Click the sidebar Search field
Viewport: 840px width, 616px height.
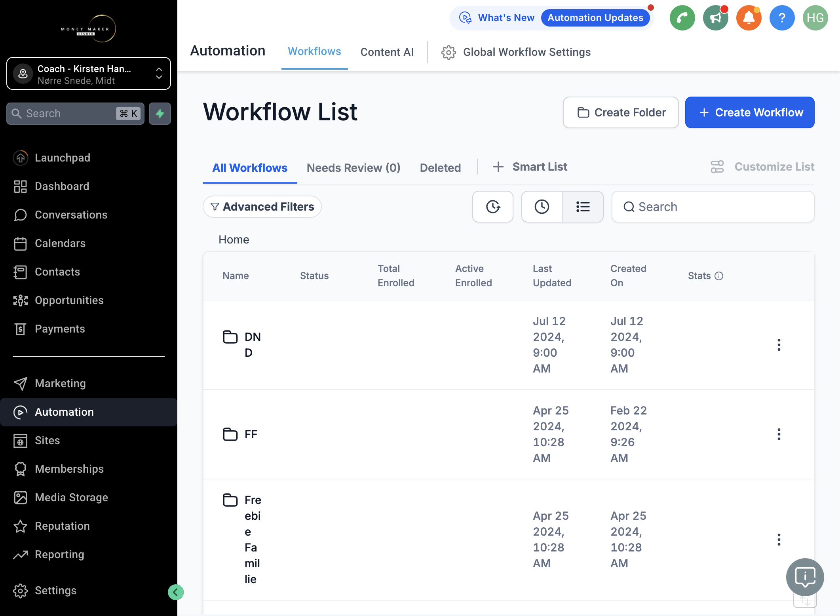[75, 114]
